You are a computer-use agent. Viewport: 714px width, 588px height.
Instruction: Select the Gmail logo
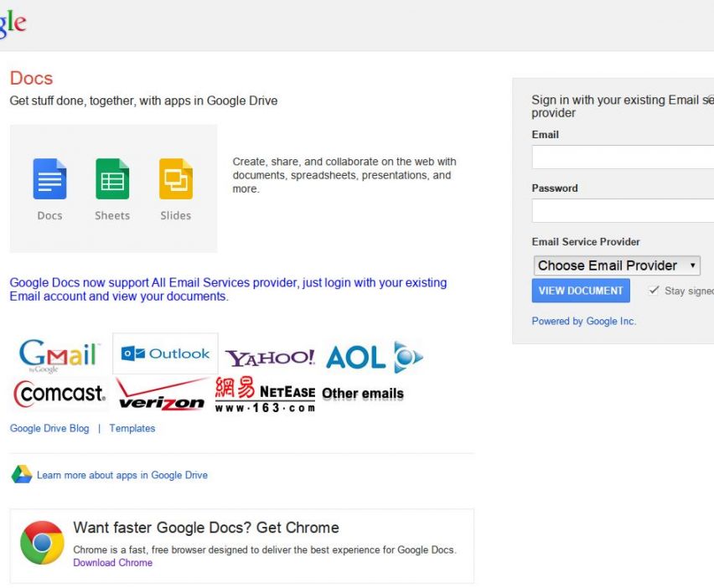(59, 356)
